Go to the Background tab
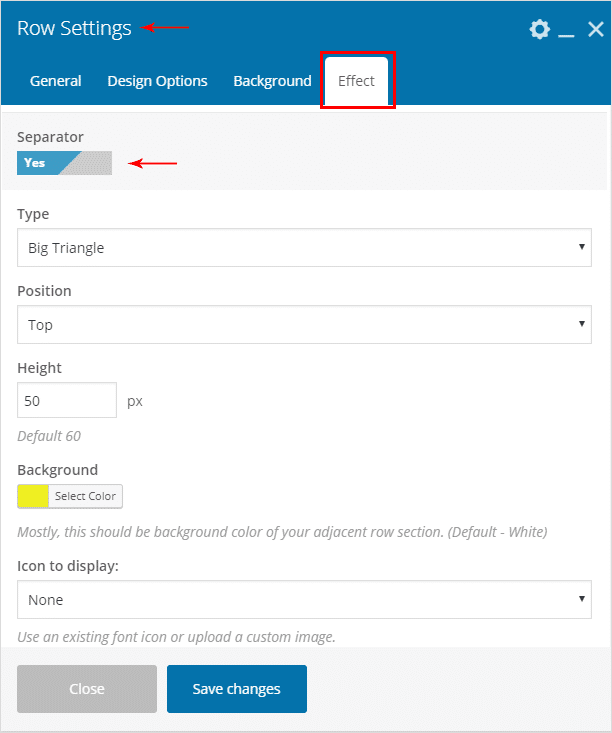This screenshot has height=733, width=612. coord(272,81)
